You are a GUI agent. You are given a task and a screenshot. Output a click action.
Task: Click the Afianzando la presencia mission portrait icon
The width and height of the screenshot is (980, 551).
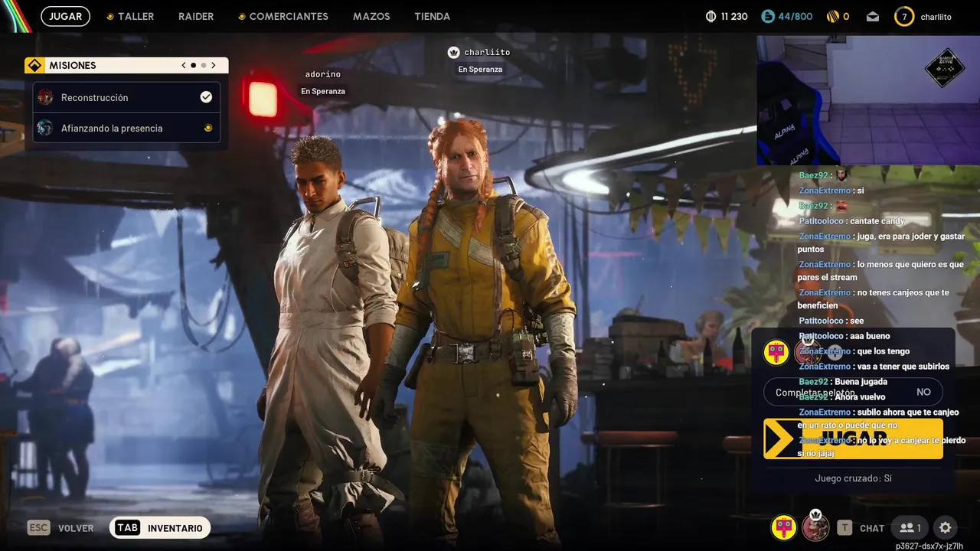pos(45,128)
